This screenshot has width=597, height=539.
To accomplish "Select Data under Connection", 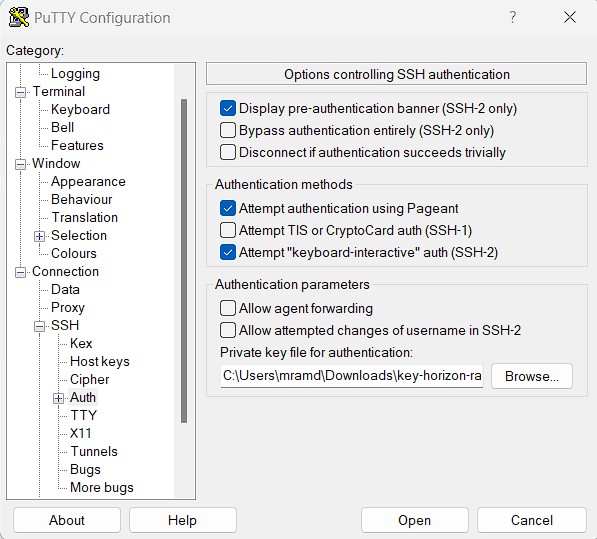I will 65,290.
